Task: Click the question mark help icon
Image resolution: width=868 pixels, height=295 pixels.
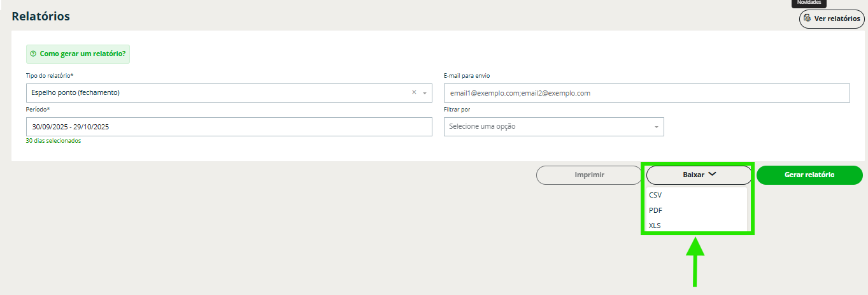Action: pyautogui.click(x=33, y=54)
